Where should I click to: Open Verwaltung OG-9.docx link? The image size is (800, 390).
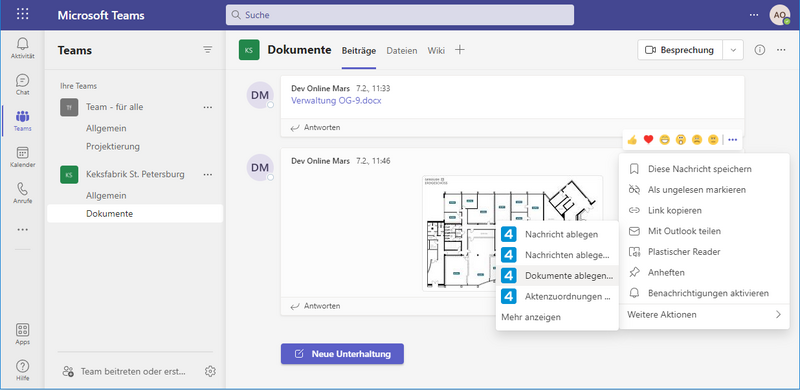click(336, 101)
